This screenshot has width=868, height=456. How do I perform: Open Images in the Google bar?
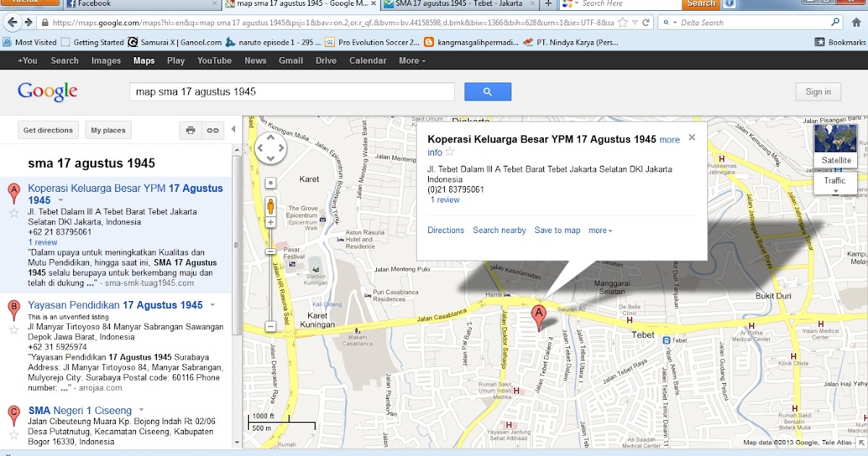(106, 61)
